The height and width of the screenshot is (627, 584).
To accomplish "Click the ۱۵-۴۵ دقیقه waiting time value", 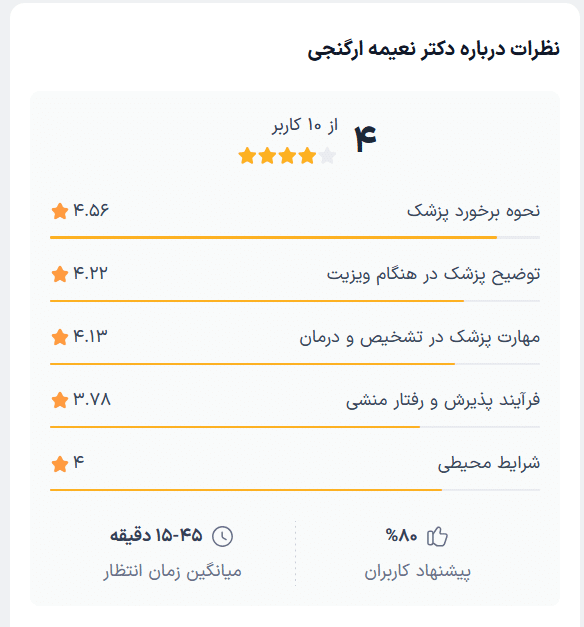I will 156,535.
